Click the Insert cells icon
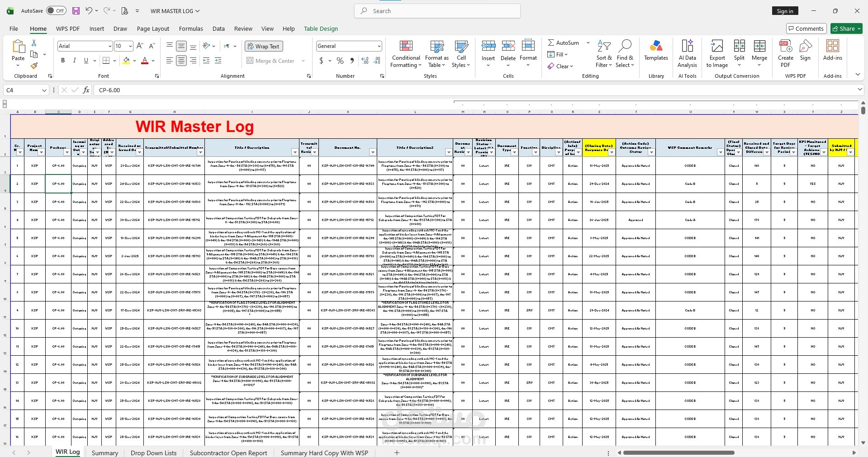Screen dimensions: 868x457 pyautogui.click(x=488, y=46)
